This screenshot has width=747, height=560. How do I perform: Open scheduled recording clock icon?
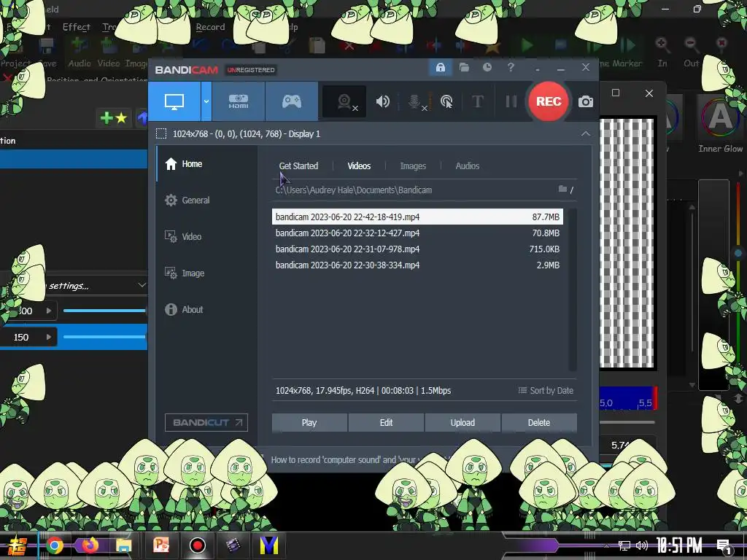487,67
